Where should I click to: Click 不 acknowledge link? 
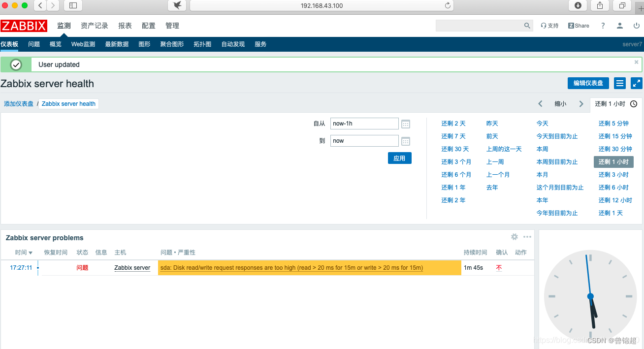(x=499, y=268)
